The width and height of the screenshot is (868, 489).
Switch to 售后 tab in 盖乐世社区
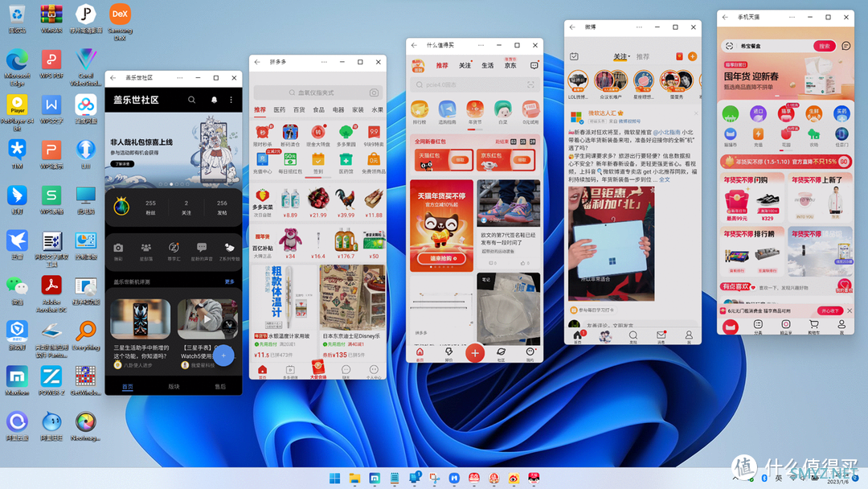coord(219,387)
